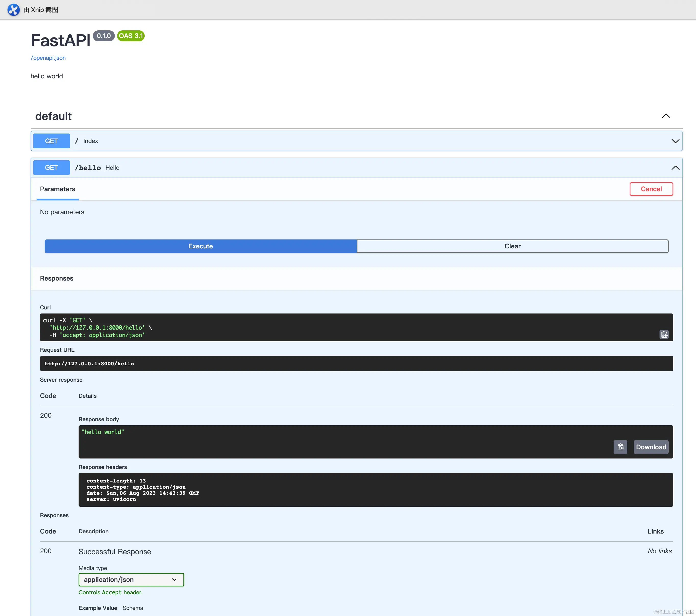Click the 200 code in Server response
This screenshot has width=696, height=616.
pos(46,415)
